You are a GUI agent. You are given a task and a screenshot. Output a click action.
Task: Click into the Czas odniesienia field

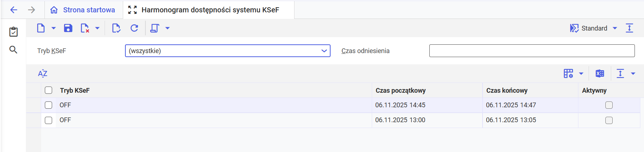(531, 51)
